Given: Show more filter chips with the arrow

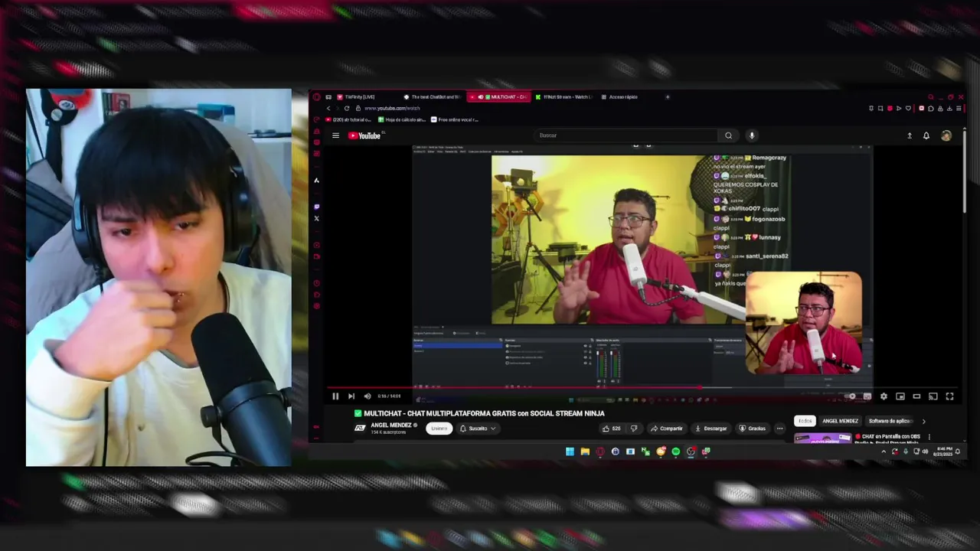Looking at the screenshot, I should click(x=923, y=421).
